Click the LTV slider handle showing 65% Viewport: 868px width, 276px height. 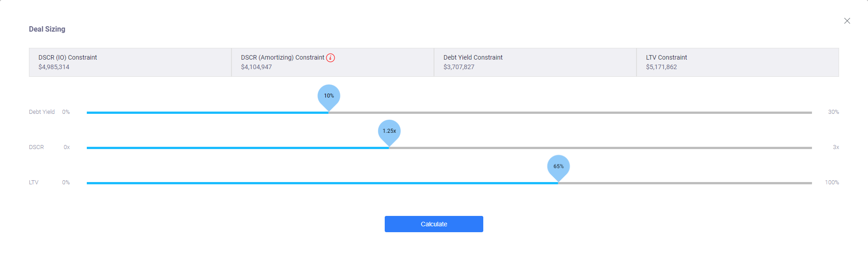point(559,167)
